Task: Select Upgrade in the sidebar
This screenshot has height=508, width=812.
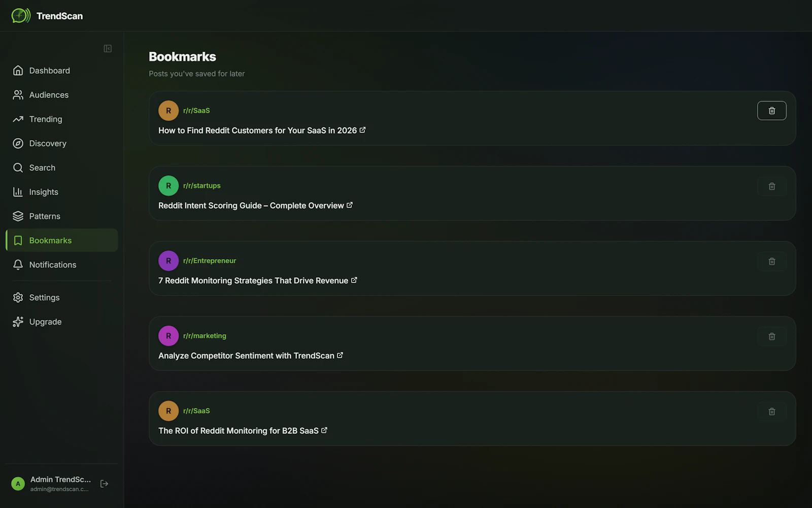Action: pyautogui.click(x=62, y=322)
